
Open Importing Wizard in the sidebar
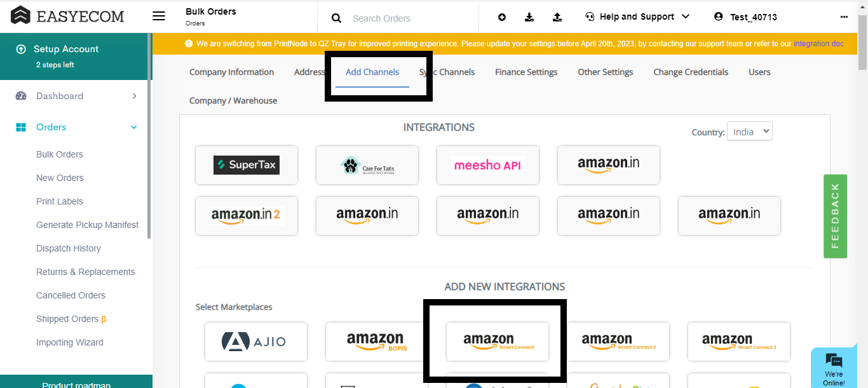coord(70,342)
